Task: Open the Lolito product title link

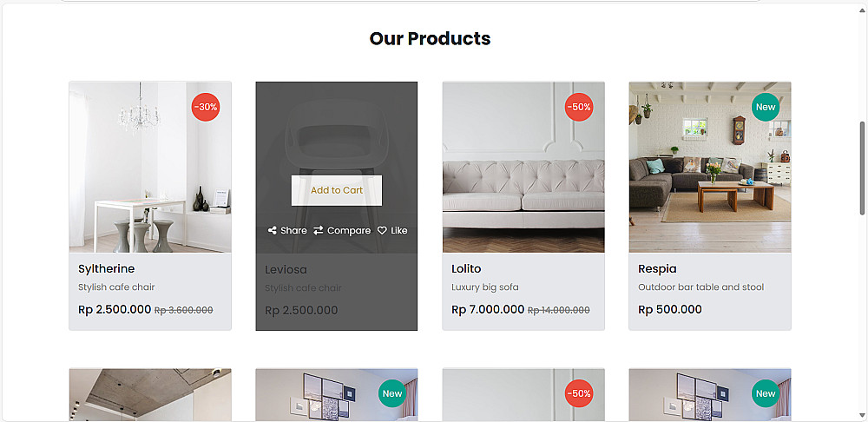Action: (x=466, y=269)
